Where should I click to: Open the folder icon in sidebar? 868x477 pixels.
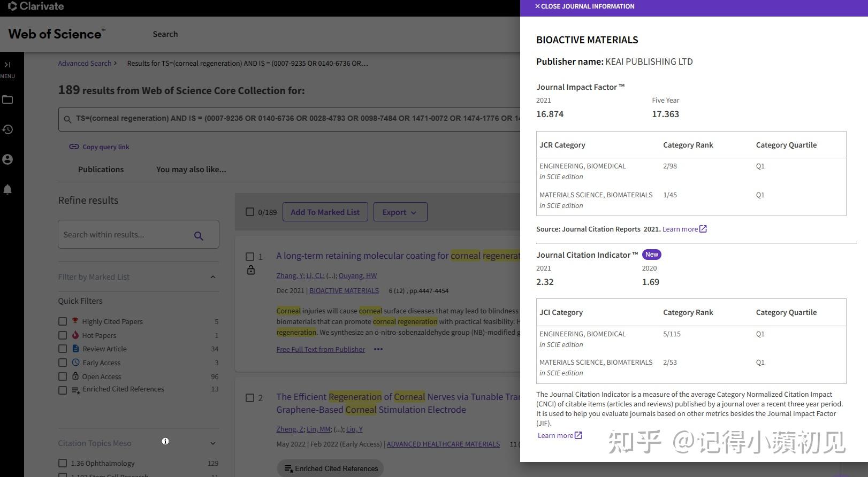[x=7, y=99]
